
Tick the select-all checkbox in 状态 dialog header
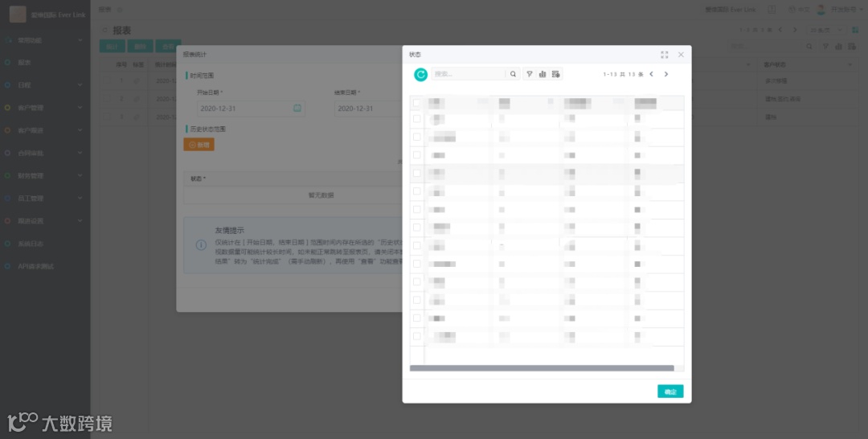(417, 103)
